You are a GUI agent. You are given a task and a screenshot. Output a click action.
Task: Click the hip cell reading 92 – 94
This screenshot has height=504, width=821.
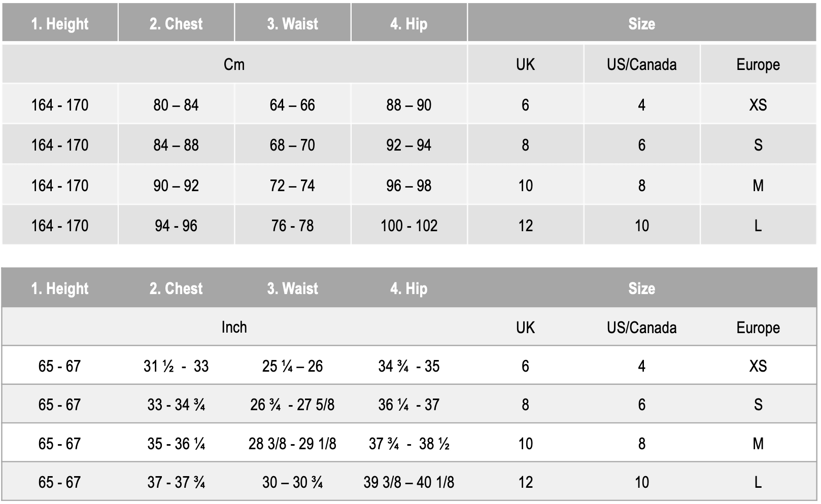pos(408,145)
